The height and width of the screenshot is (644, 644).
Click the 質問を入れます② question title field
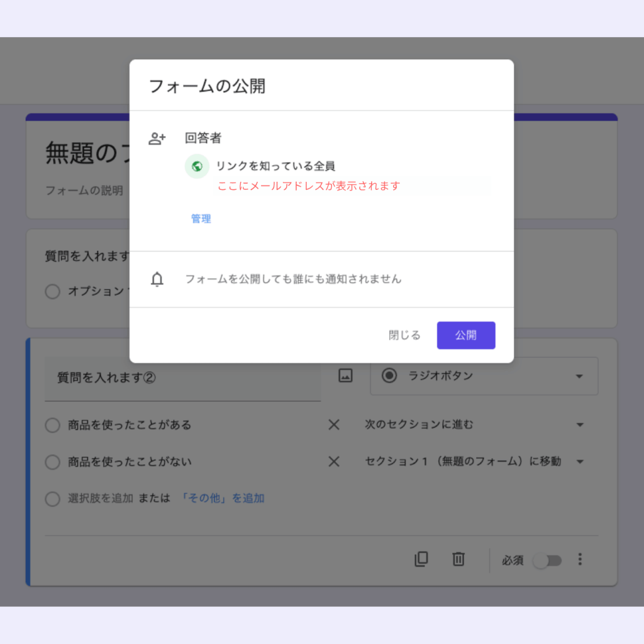click(183, 378)
